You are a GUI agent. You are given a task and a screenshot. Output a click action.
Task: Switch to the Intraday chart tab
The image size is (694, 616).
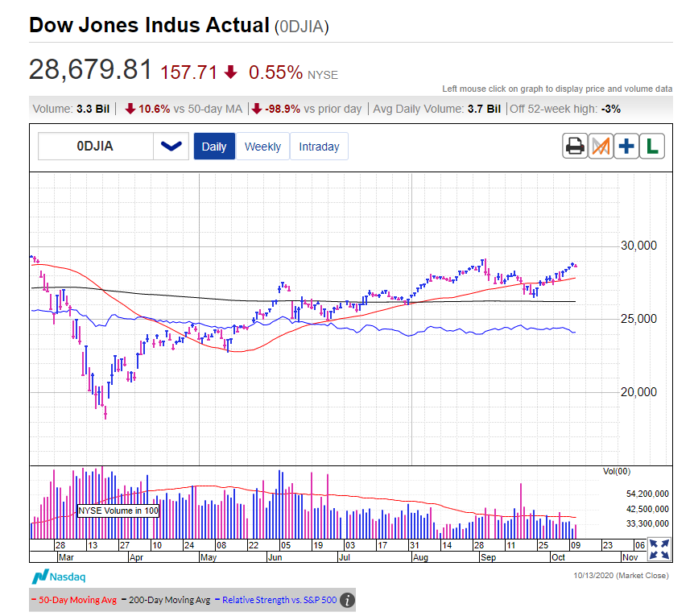click(319, 147)
